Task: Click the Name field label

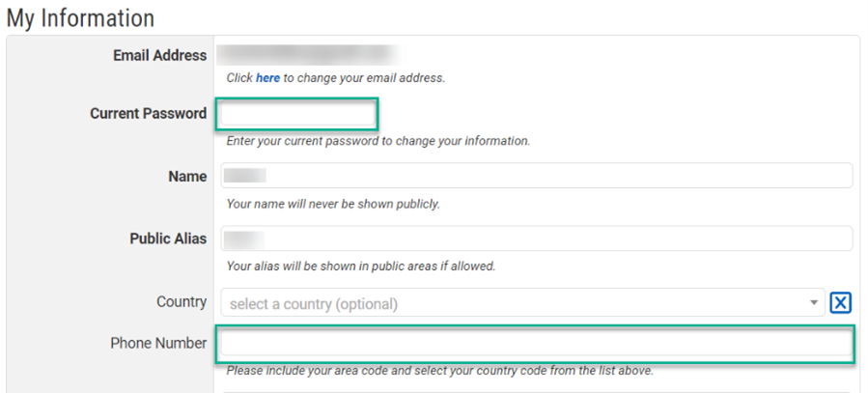Action: [187, 177]
